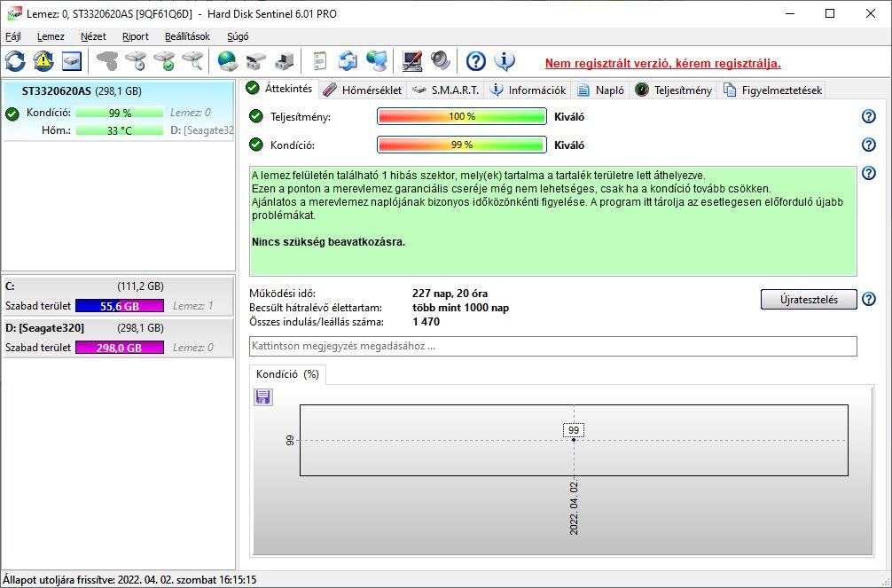Click the speaker sound toolbar icon
This screenshot has height=588, width=892.
click(x=440, y=61)
